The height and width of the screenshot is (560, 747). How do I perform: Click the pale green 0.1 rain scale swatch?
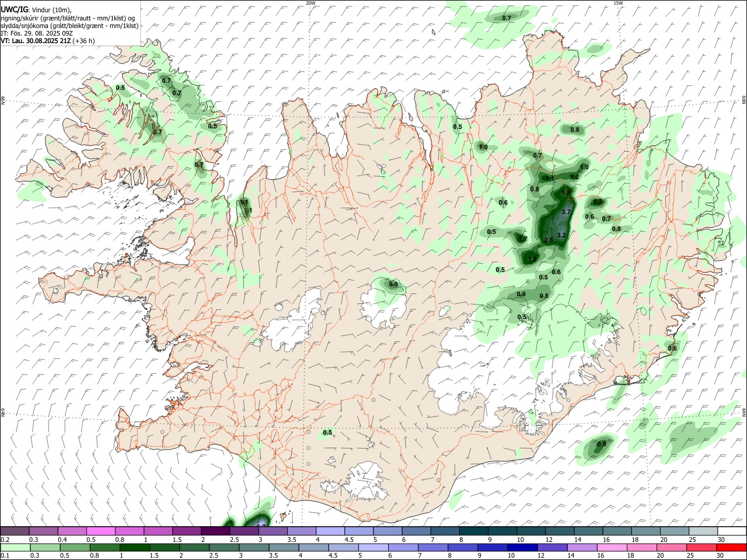(15, 547)
